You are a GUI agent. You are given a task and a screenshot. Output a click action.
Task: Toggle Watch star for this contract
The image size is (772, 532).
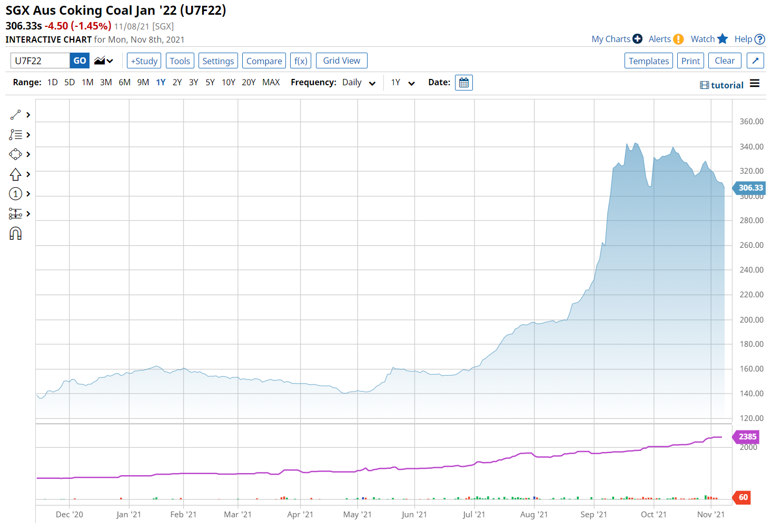point(709,39)
